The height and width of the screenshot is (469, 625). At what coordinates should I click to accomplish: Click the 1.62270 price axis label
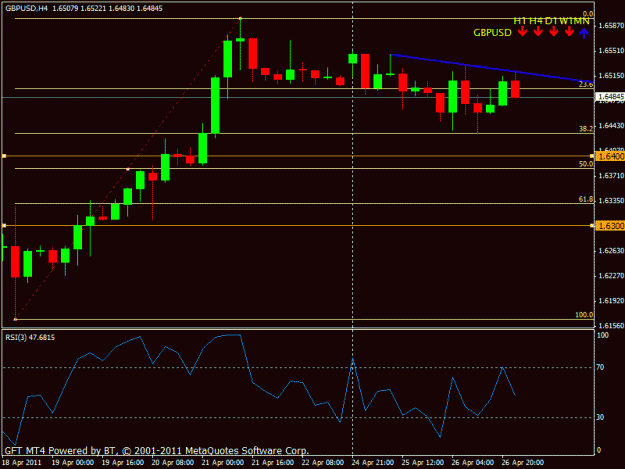[611, 276]
